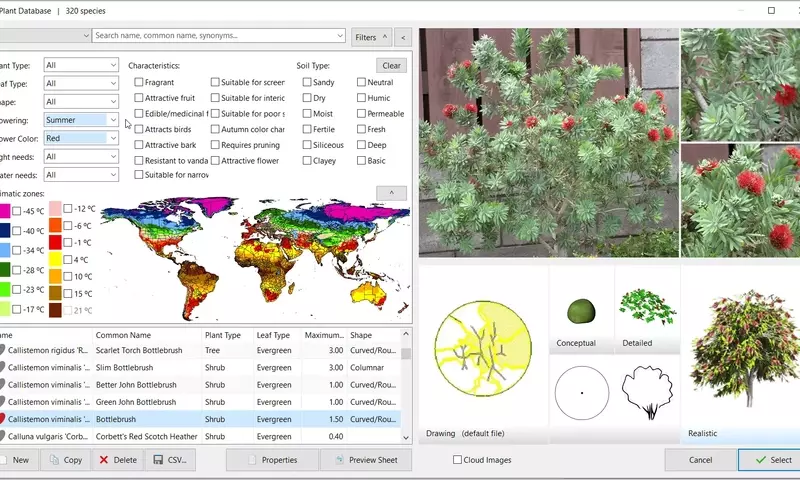Click the heart icon of Corbett's Red Scotch Heather

click(x=2, y=436)
